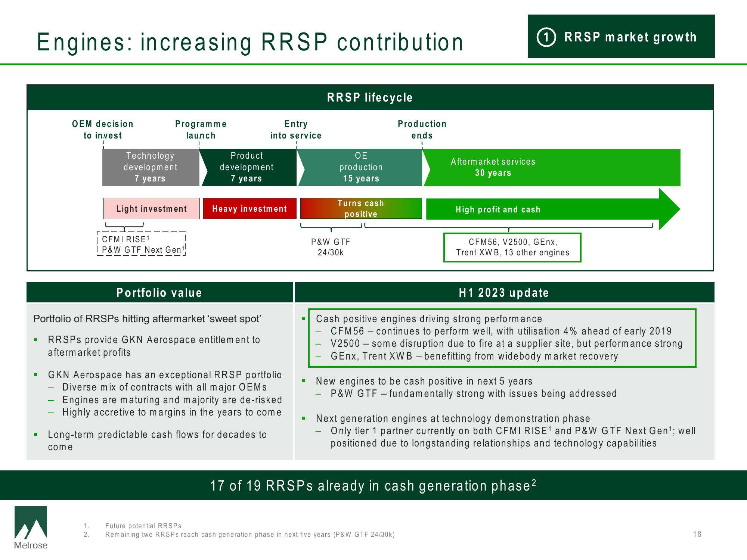
Task: Click 'CFMI RISE' in the dashed box
Action: pyautogui.click(x=125, y=239)
